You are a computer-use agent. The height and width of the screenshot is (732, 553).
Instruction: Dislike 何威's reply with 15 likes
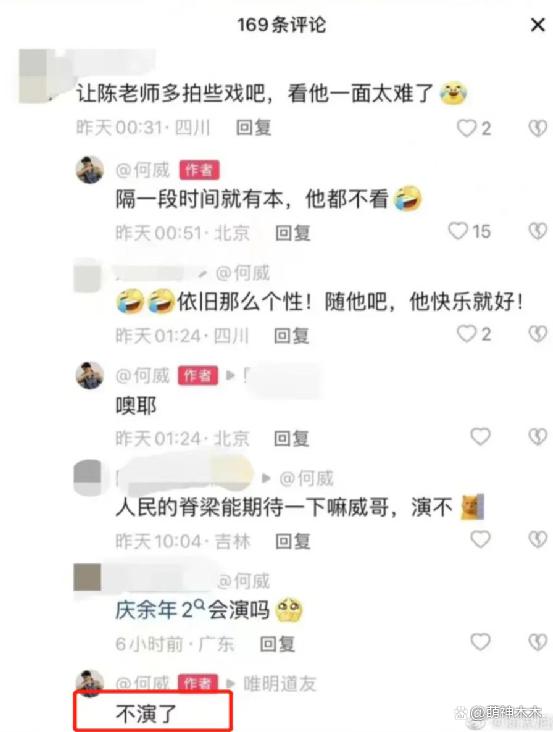pyautogui.click(x=538, y=231)
